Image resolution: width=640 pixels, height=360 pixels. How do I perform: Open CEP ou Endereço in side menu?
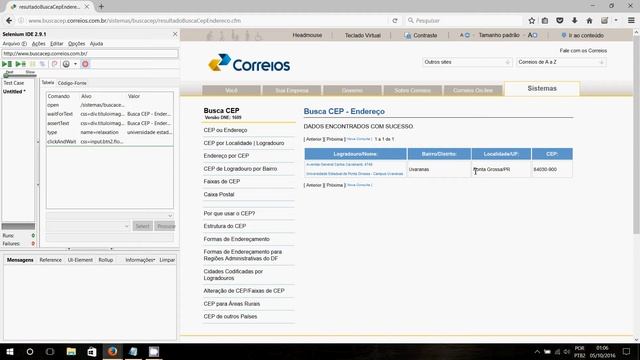[225, 130]
